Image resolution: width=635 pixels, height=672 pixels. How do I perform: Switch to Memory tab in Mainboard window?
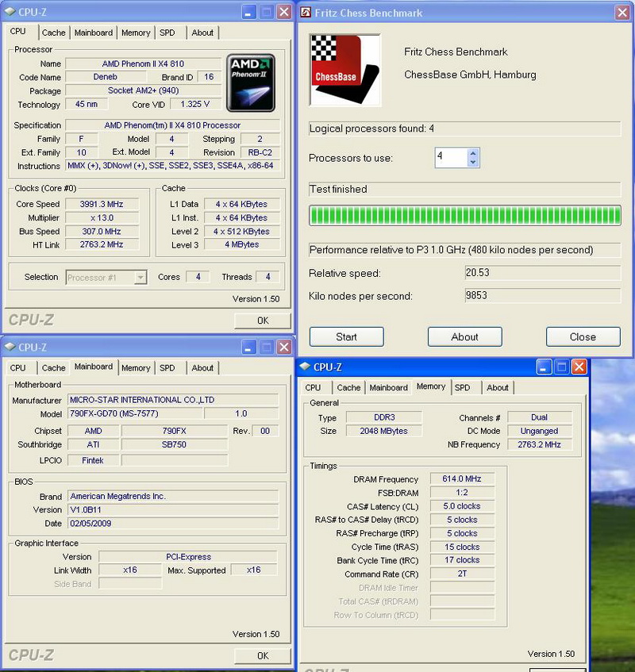136,367
